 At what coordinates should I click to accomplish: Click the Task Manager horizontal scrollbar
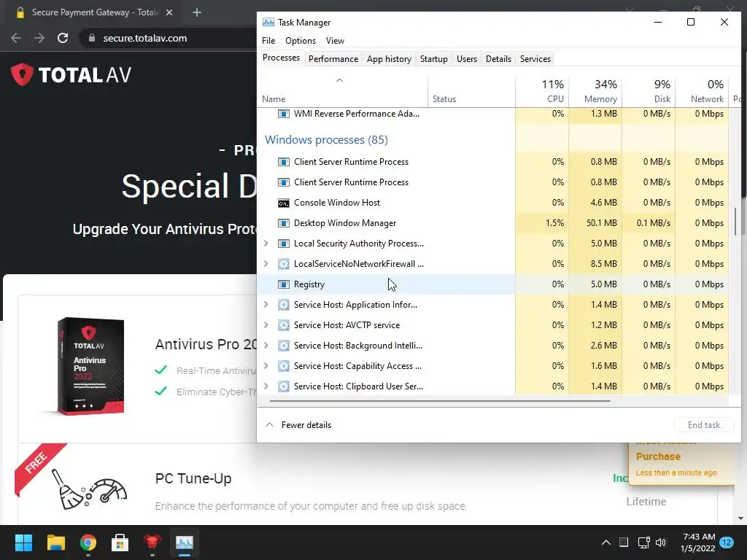tap(439, 401)
